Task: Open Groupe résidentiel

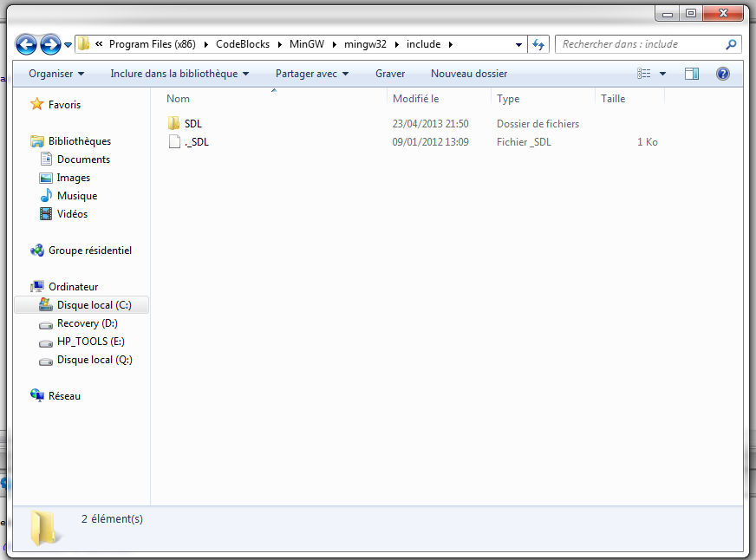Action: 89,251
